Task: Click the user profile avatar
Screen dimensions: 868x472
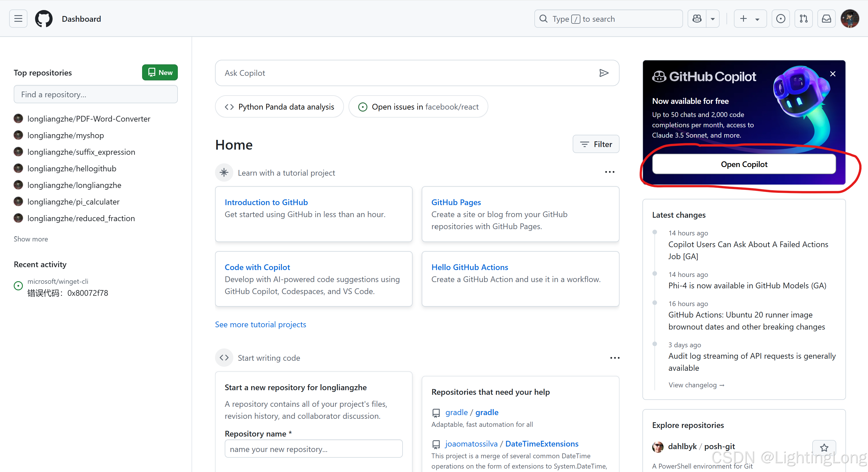Action: (x=849, y=19)
